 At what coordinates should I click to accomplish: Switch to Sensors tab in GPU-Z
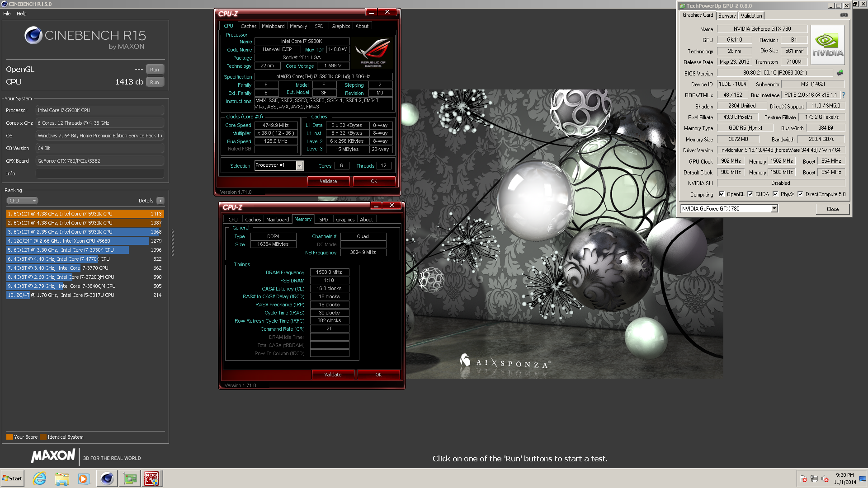(727, 16)
